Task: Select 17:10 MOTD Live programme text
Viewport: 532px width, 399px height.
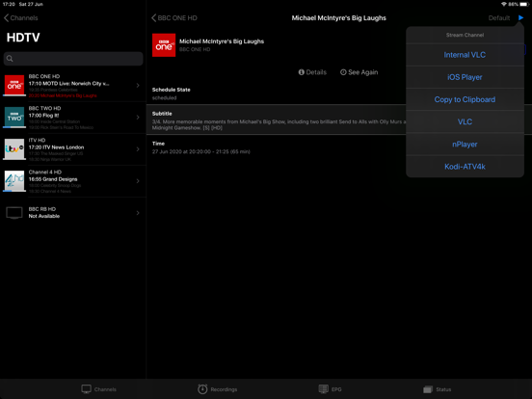Action: [68, 84]
